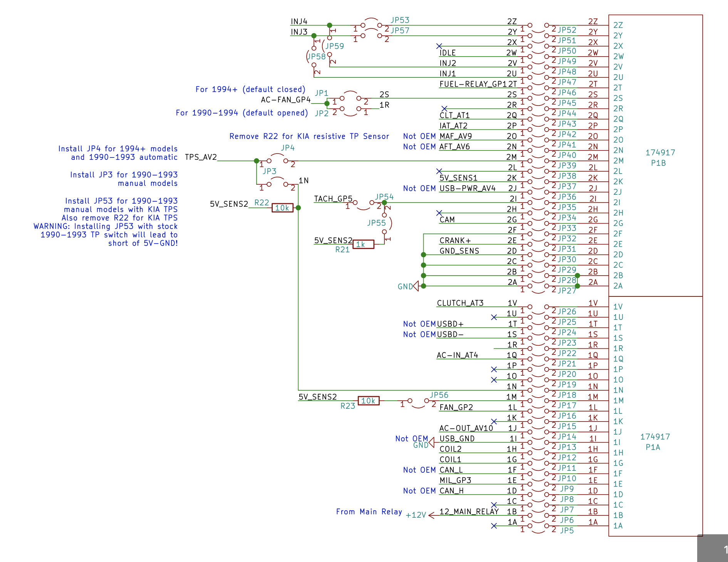Select the JP2 jumper symbol

coord(350,111)
